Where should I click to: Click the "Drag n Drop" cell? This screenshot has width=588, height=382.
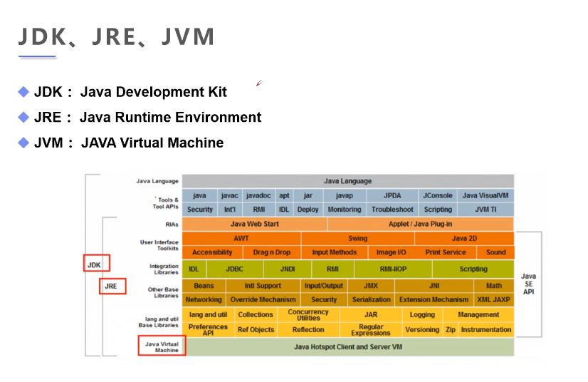tap(271, 252)
